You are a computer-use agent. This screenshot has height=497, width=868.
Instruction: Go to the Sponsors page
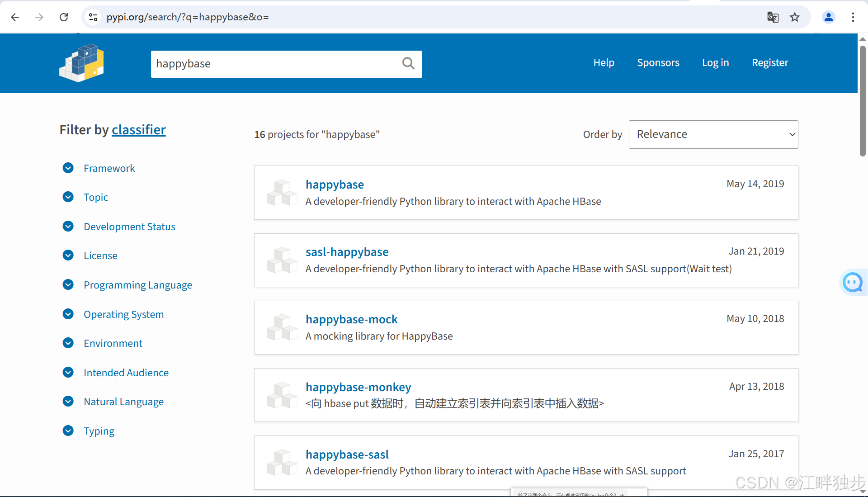tap(658, 62)
